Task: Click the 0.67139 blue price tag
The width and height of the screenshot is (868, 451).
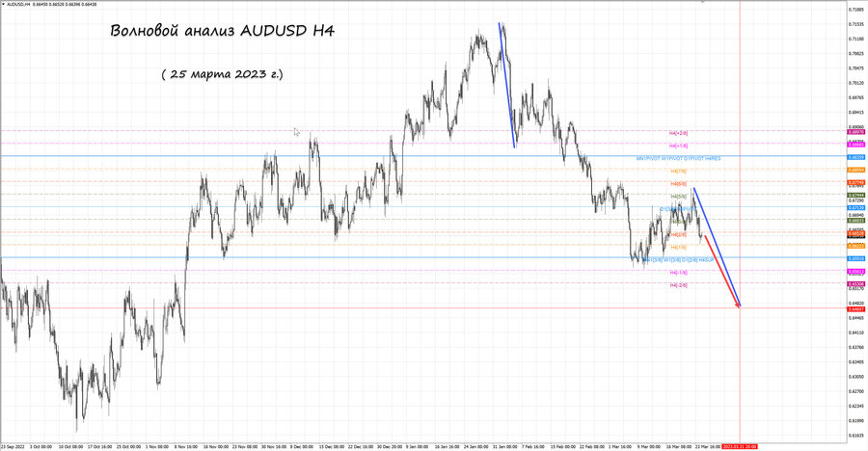Action: [x=856, y=208]
